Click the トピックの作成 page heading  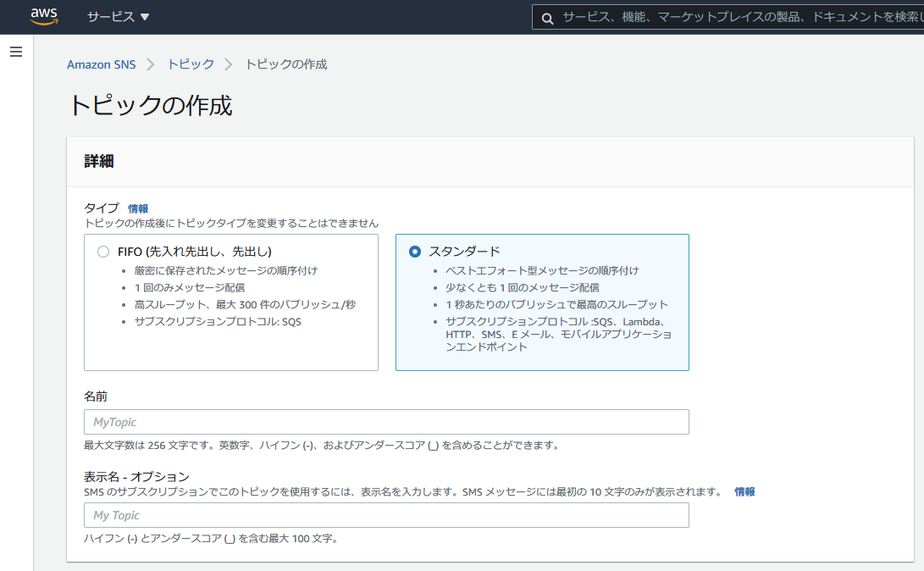(150, 106)
